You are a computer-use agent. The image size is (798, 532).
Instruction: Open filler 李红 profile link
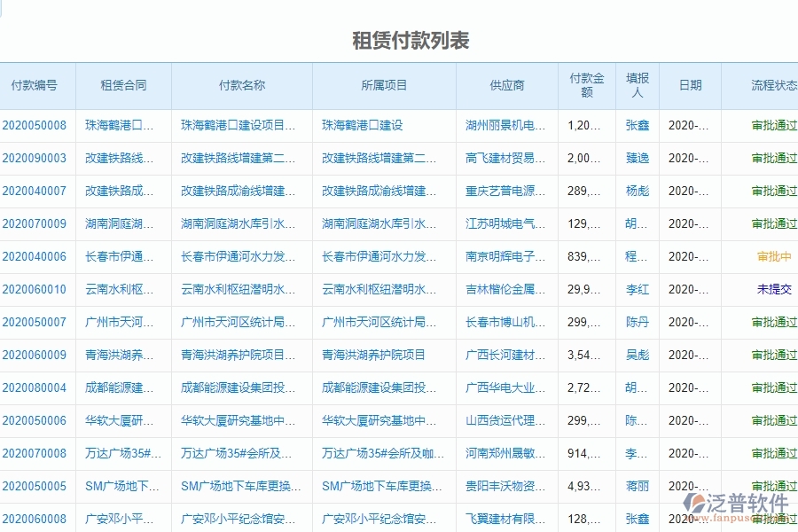pyautogui.click(x=635, y=289)
